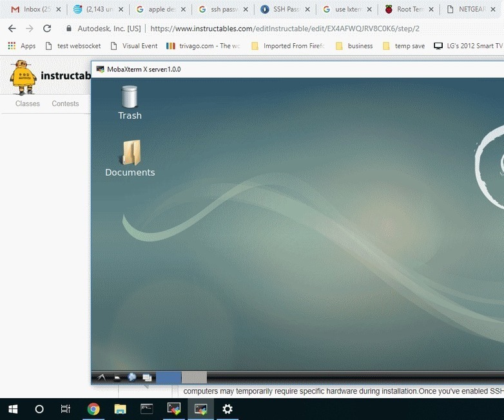
Task: Click the instructables.com URL in the address bar
Action: 284,29
